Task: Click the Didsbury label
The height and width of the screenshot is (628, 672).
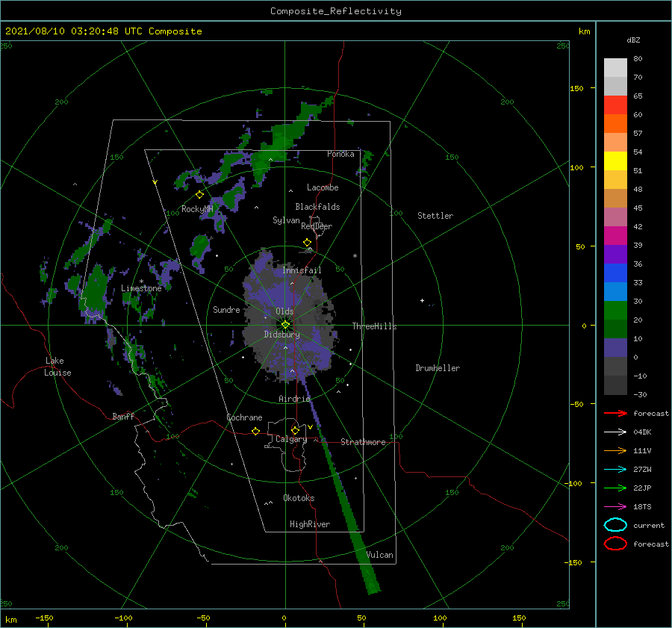Action: point(281,335)
